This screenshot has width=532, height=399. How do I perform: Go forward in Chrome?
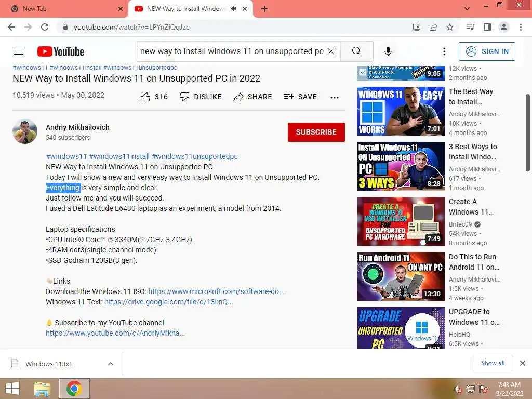coord(28,27)
